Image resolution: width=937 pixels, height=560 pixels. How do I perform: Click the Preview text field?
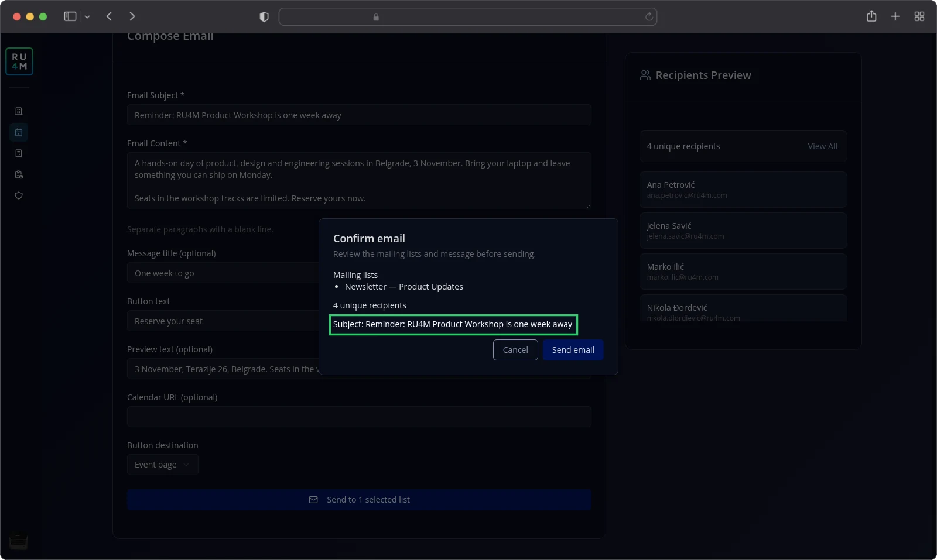(223, 369)
